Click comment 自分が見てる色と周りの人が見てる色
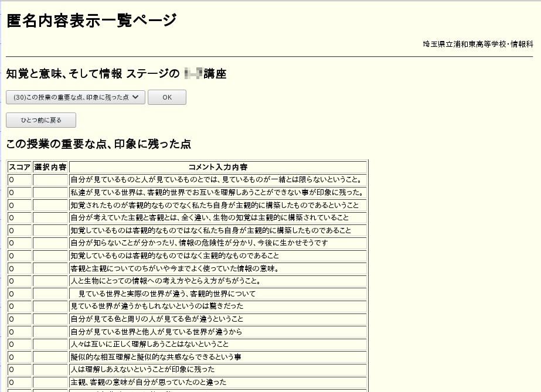This screenshot has width=541, height=392. click(x=156, y=319)
